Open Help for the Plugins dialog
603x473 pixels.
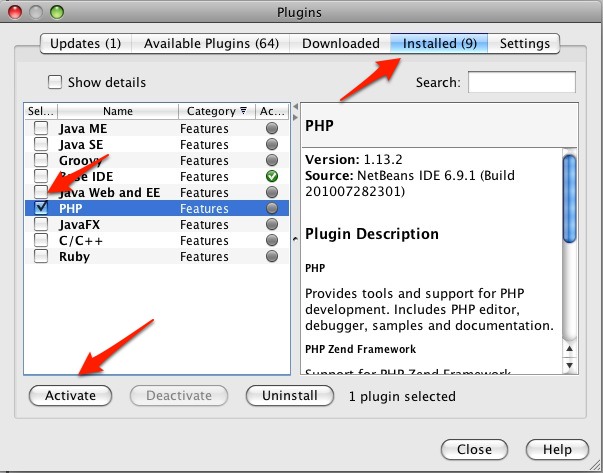point(557,449)
